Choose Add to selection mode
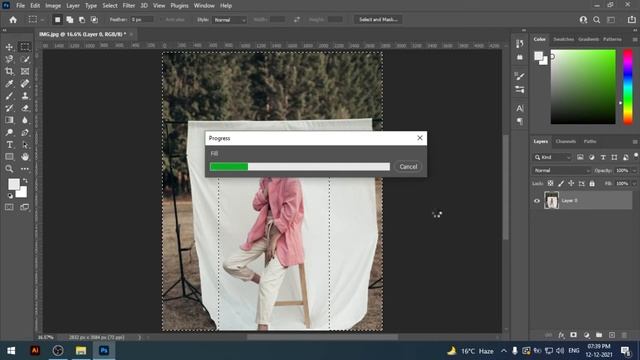 [70, 20]
